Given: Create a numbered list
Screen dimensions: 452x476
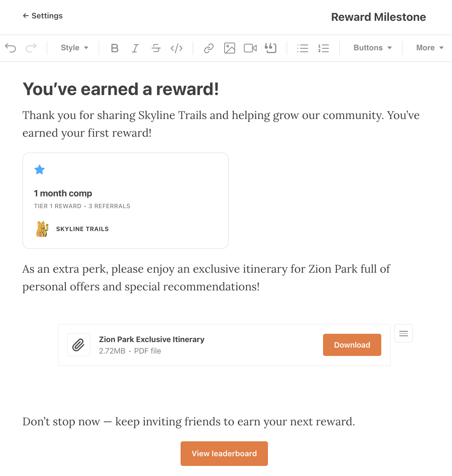Looking at the screenshot, I should 323,48.
